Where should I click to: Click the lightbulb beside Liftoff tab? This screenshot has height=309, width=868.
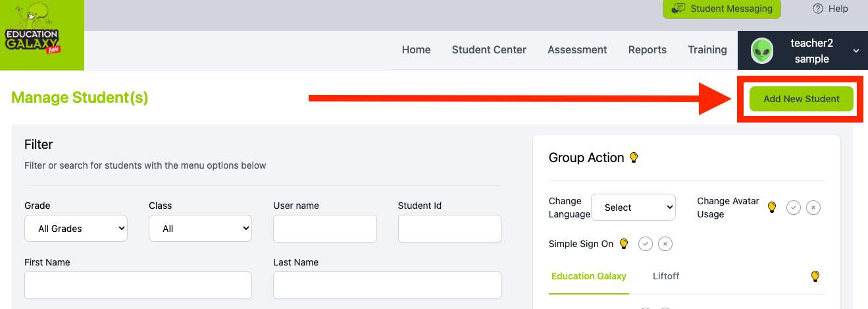815,276
